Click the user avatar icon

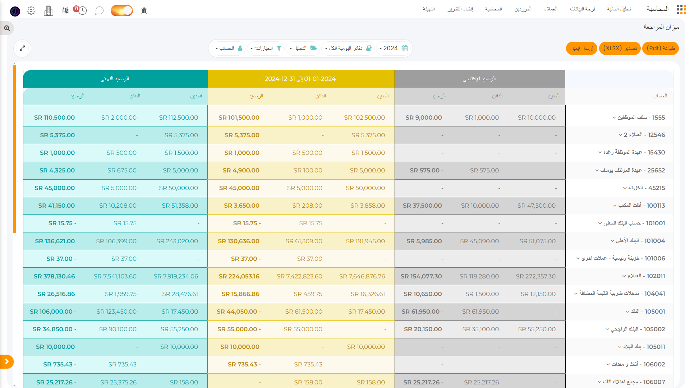(15, 11)
